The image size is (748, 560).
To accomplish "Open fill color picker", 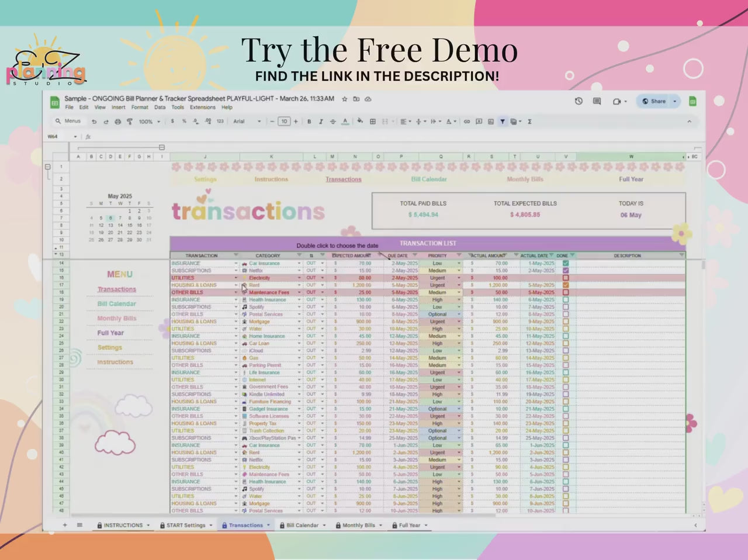I will (359, 122).
